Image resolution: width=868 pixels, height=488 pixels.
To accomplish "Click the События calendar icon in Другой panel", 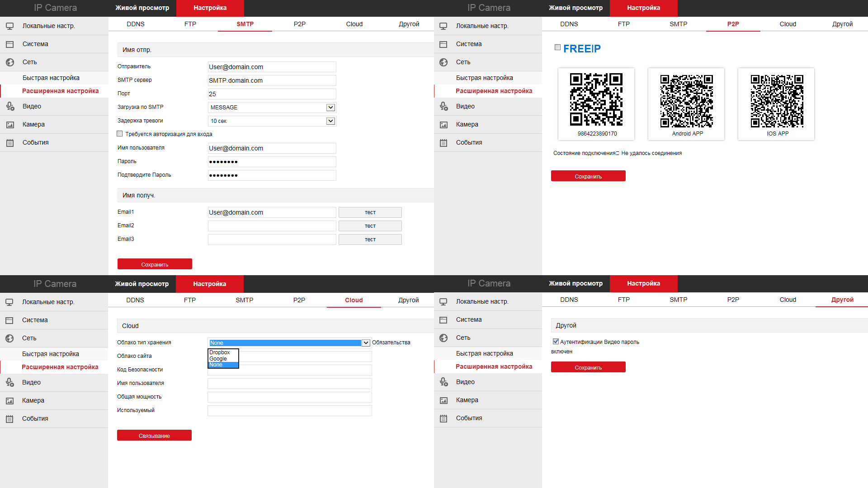I will tap(443, 418).
